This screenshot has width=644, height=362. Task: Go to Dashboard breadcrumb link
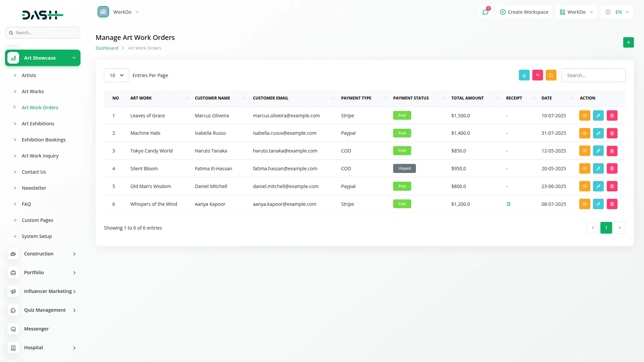107,48
